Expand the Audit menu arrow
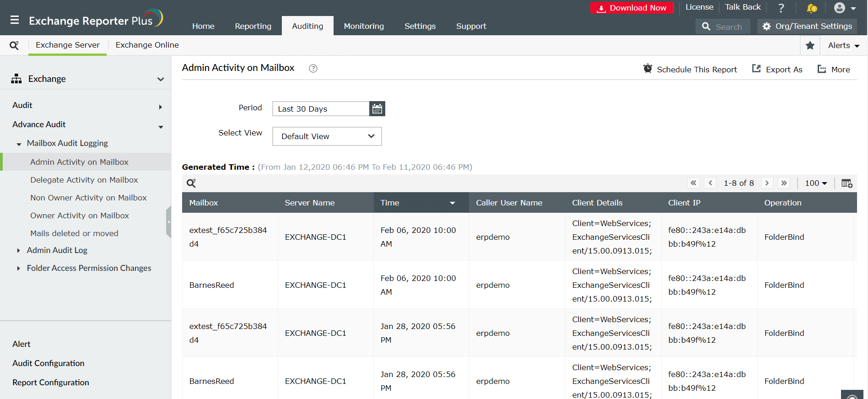Viewport: 868px width, 399px height. point(161,107)
